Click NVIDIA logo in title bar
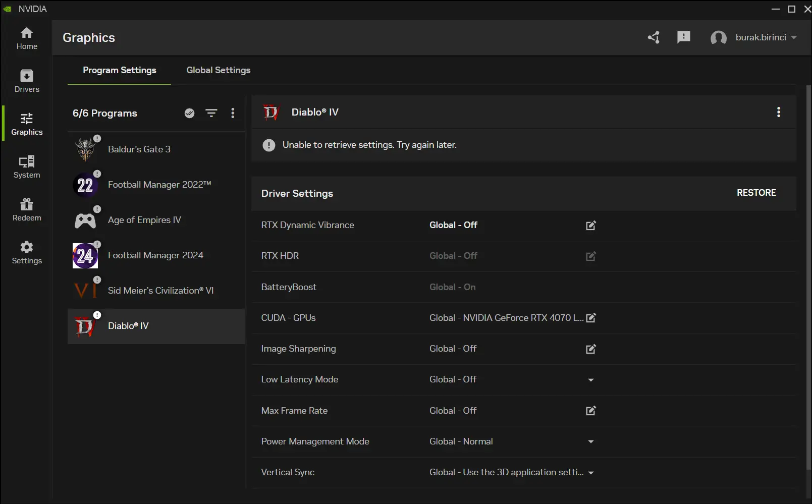Viewport: 812px width, 504px height. click(8, 9)
